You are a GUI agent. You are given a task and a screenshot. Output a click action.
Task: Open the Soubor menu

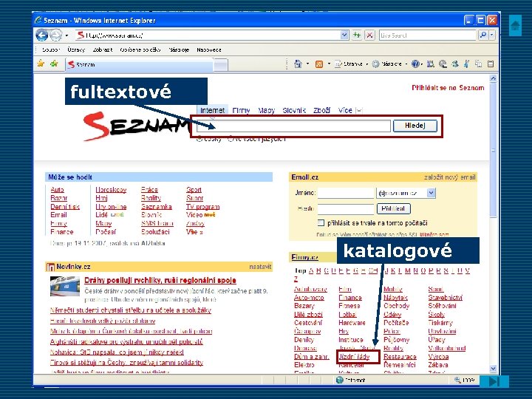click(x=50, y=50)
